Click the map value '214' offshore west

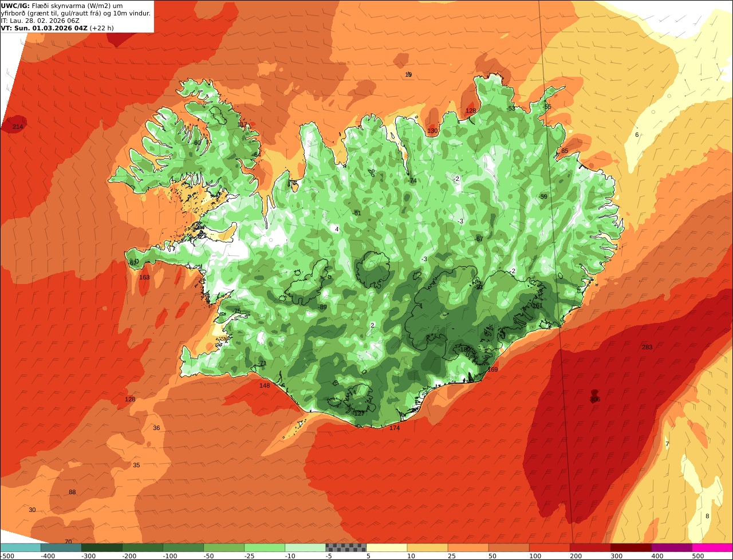pyautogui.click(x=18, y=127)
